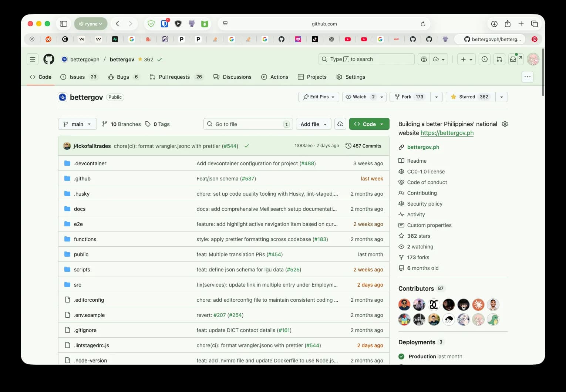
Task: Open the repository Settings tab
Action: 351,77
